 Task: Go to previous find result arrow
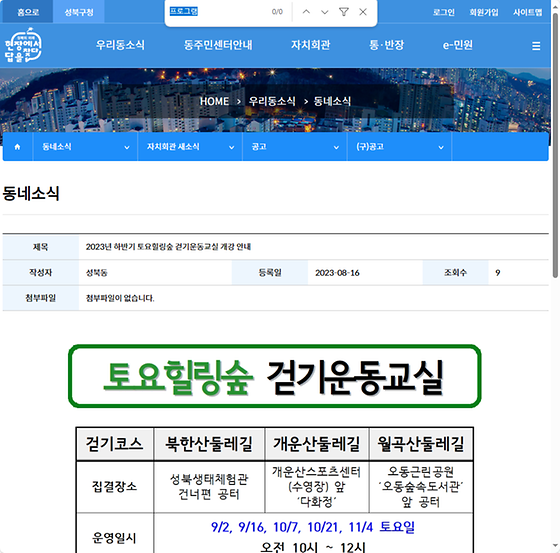(306, 12)
